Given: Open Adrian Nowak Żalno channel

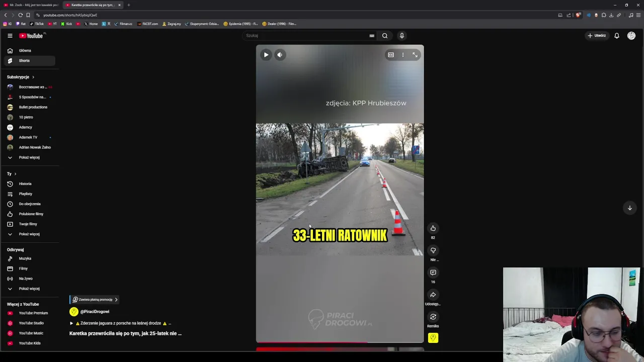Looking at the screenshot, I should pyautogui.click(x=30, y=147).
